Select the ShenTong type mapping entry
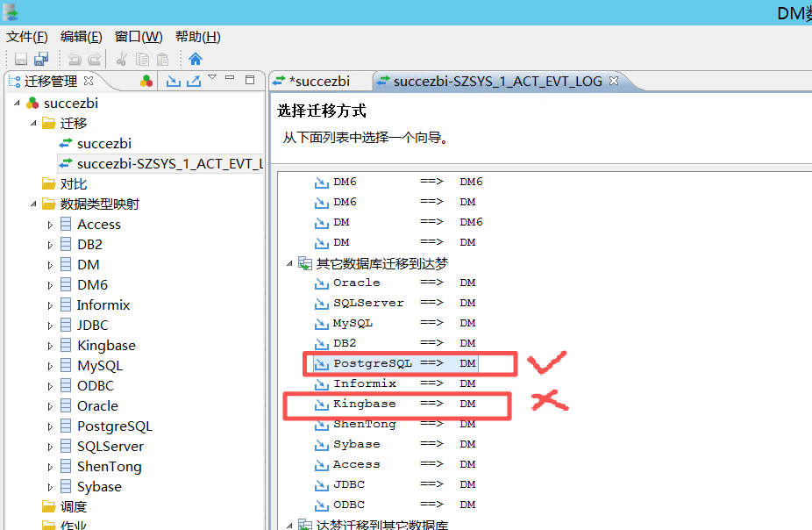 click(x=110, y=467)
